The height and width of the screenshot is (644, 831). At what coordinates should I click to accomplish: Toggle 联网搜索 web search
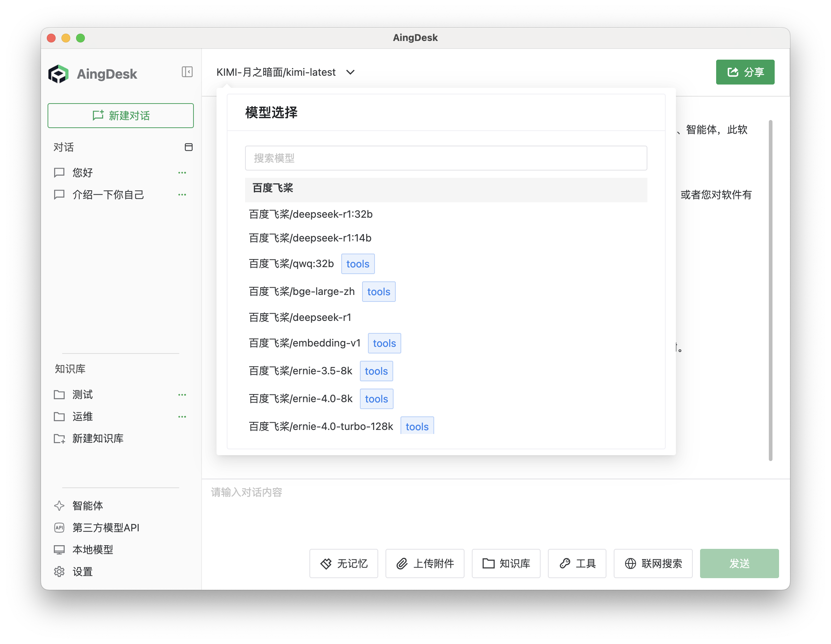(653, 564)
